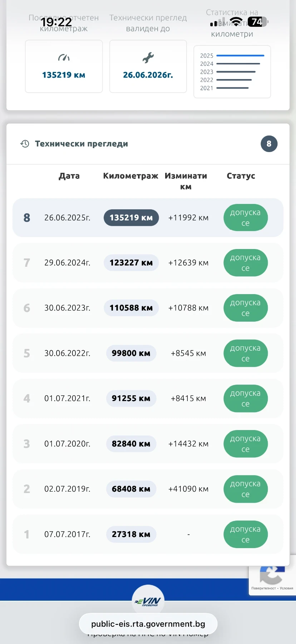
Task: Select the 2025 bar in mileage statistics
Action: 240,56
